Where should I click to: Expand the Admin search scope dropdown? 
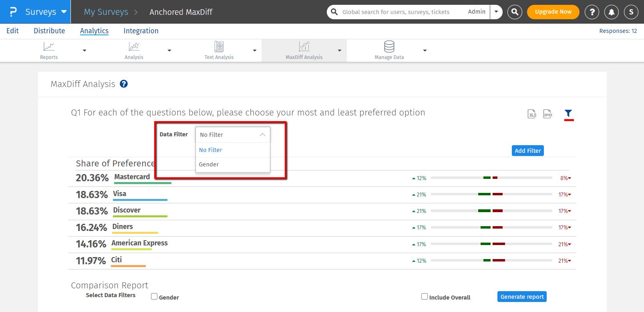click(x=496, y=12)
